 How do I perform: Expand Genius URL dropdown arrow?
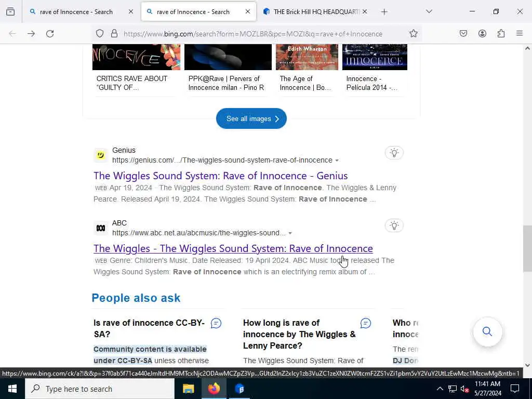coord(337,161)
